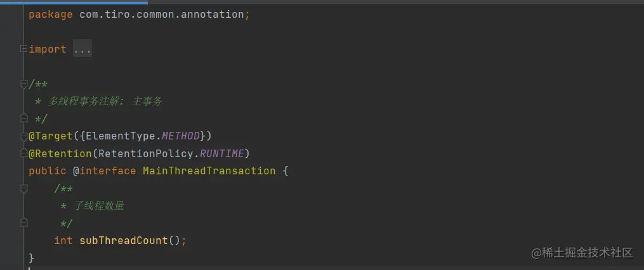Click the fold marker beside @Target annotation

click(23, 136)
